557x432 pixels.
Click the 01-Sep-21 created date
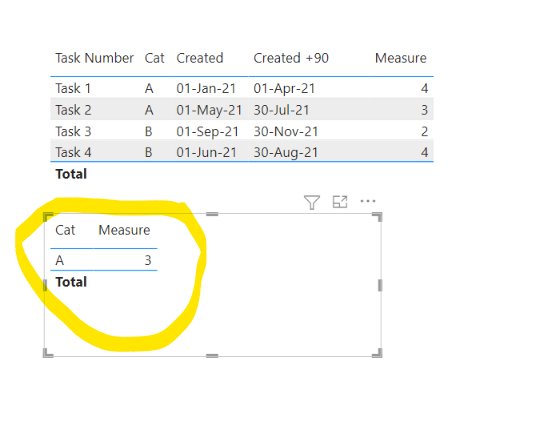(207, 131)
